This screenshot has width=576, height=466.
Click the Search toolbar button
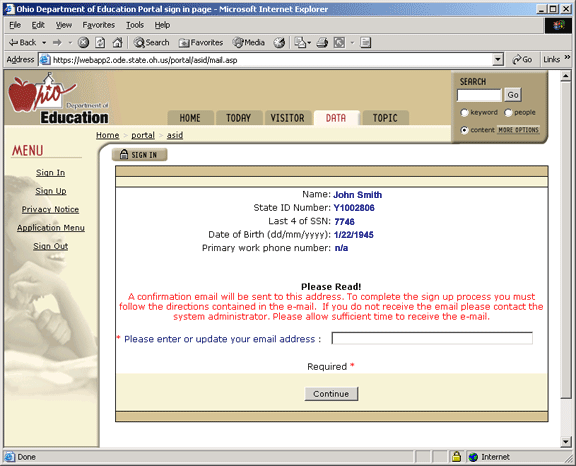151,43
